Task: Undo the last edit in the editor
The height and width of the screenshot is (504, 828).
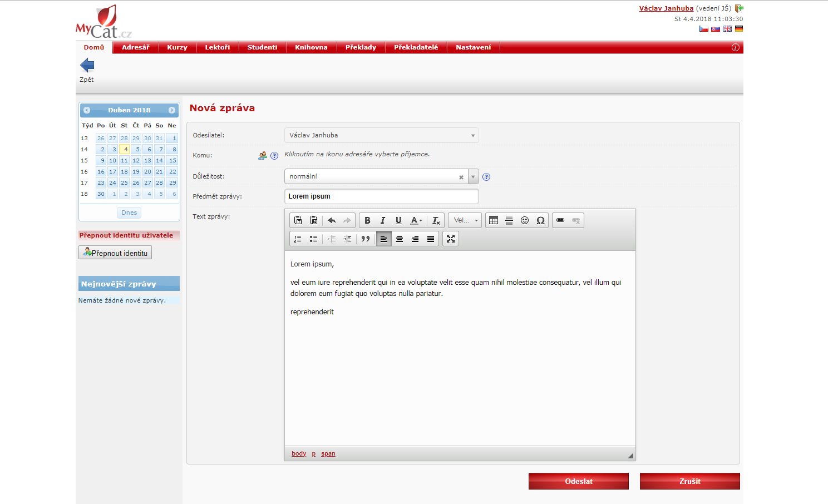Action: coord(332,220)
